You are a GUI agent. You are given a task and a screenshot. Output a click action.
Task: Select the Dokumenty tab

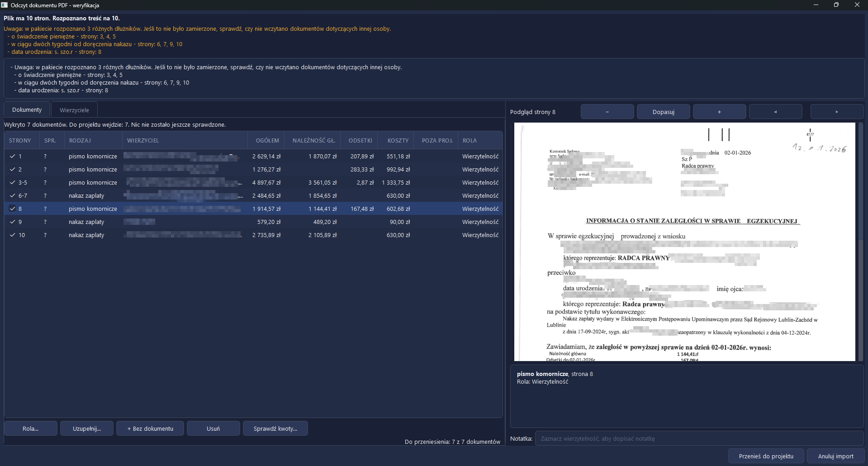pyautogui.click(x=27, y=110)
